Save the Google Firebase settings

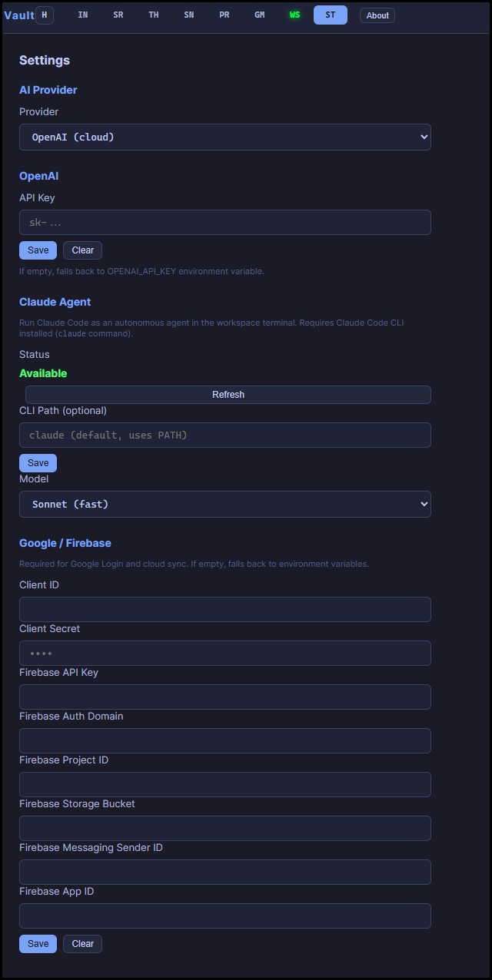tap(38, 943)
